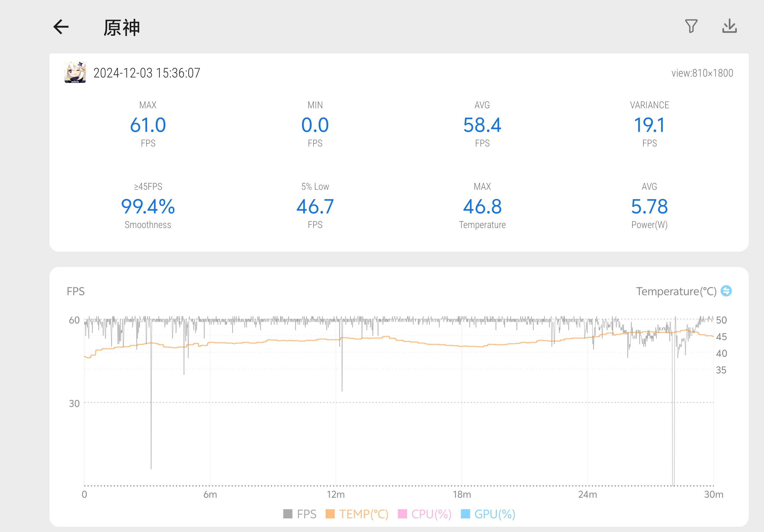
Task: Click the gray FPS legend swatch
Action: point(288,514)
